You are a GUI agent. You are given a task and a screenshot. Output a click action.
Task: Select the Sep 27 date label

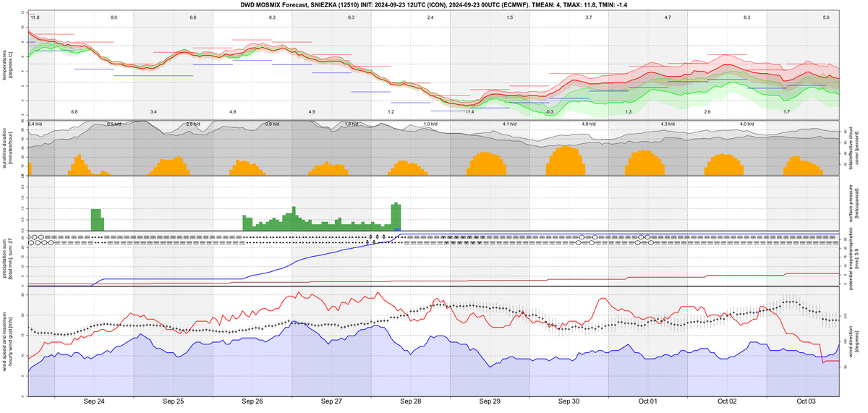coord(331,401)
